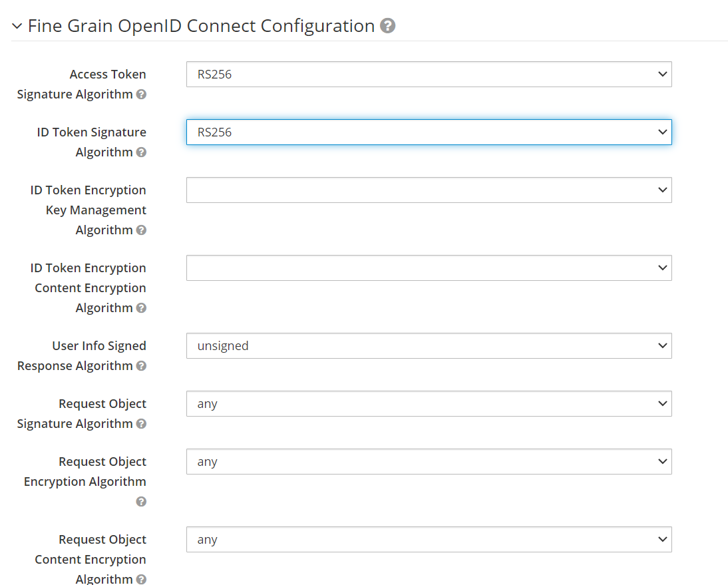The image size is (728, 585).
Task: Open help tooltip for ID Token Encryption Key Management
Action: [141, 230]
